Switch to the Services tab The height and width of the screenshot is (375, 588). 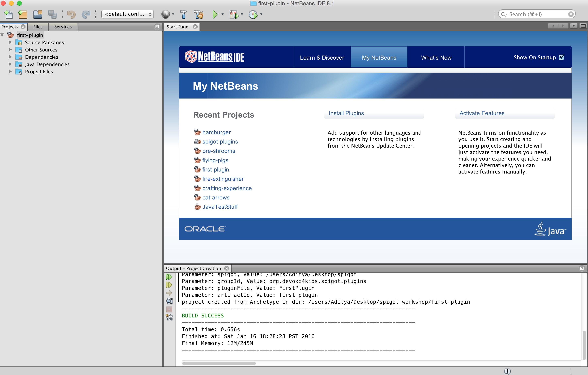[63, 27]
